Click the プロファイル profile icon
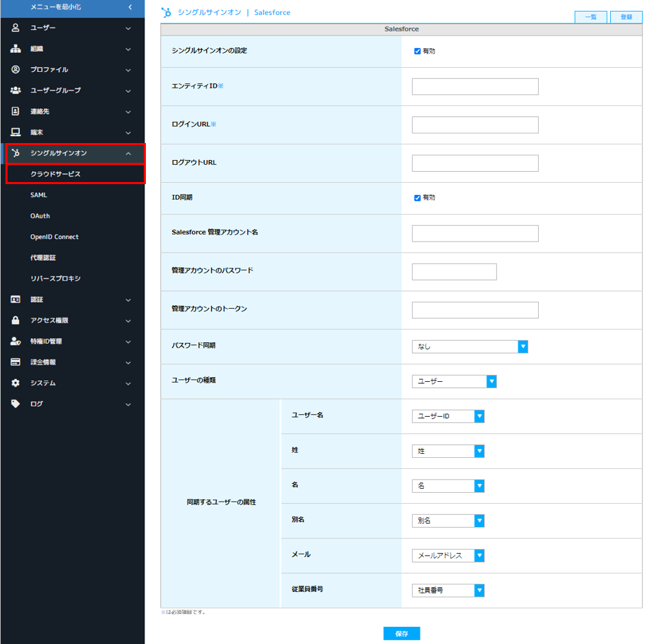Viewport: 658px width, 644px height. point(16,70)
